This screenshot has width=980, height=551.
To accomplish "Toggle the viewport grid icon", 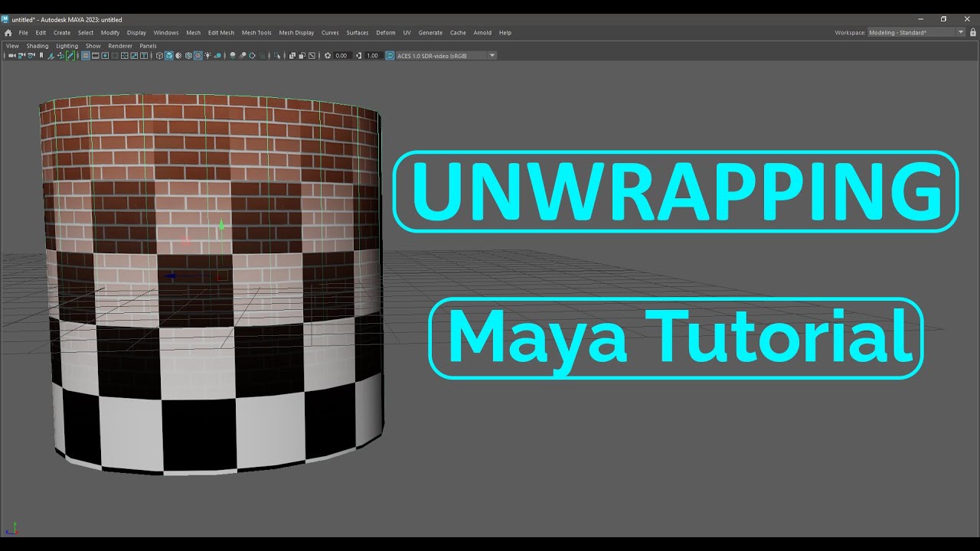I will (x=86, y=55).
